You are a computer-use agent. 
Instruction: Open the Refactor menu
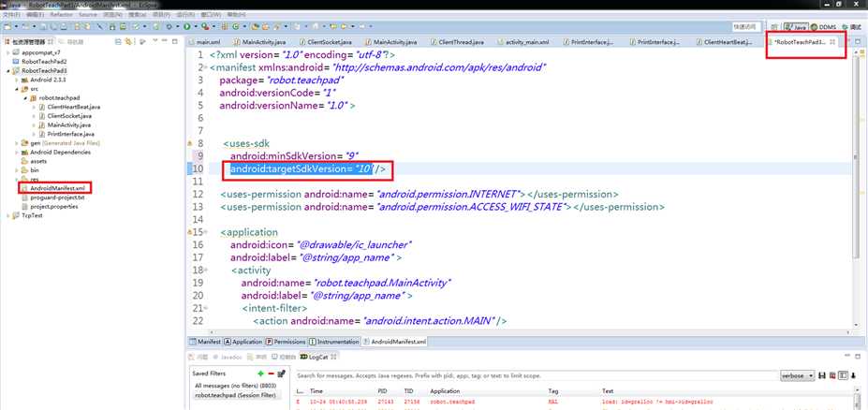click(x=62, y=15)
